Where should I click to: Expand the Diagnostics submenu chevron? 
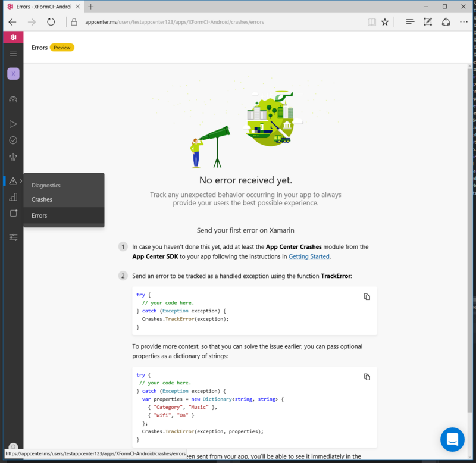[21, 181]
